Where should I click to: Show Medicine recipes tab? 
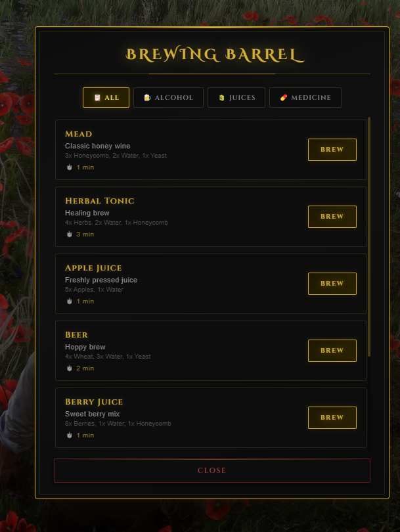tap(305, 98)
